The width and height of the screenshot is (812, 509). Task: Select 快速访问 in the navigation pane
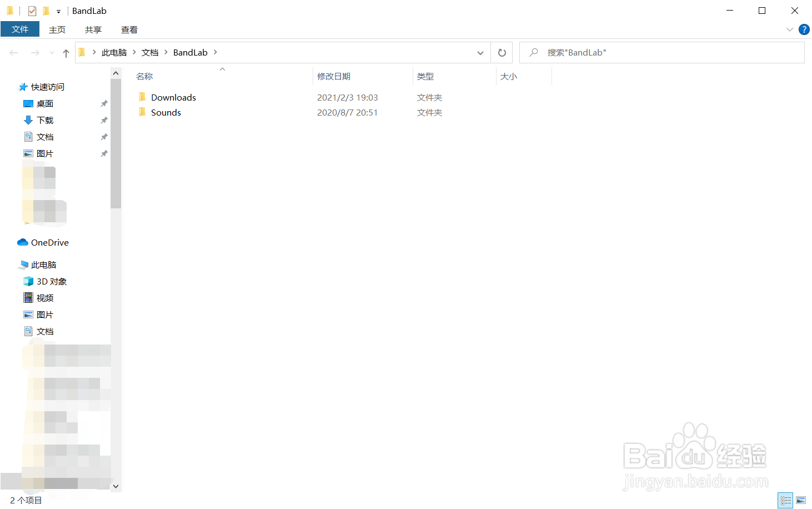pos(48,87)
